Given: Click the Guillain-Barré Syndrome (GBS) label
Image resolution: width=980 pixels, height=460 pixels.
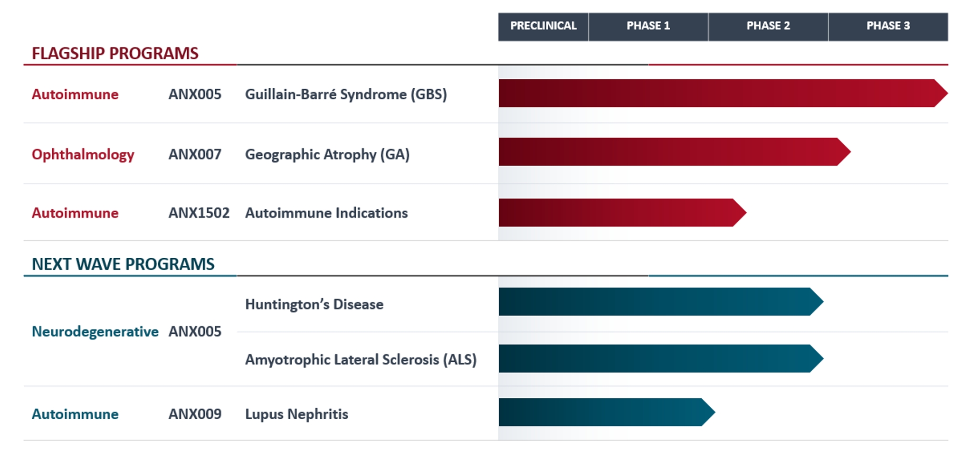Looking at the screenshot, I should tap(346, 94).
